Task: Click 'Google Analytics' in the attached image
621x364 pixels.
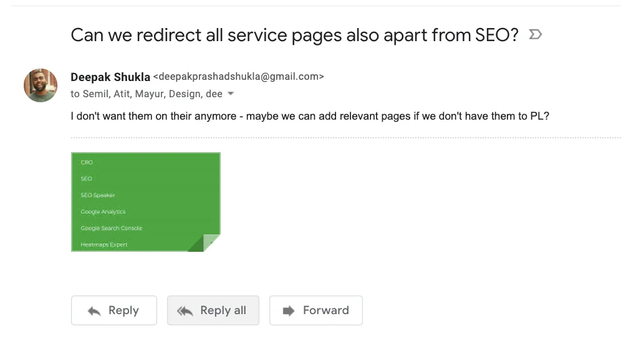Action: pos(103,211)
